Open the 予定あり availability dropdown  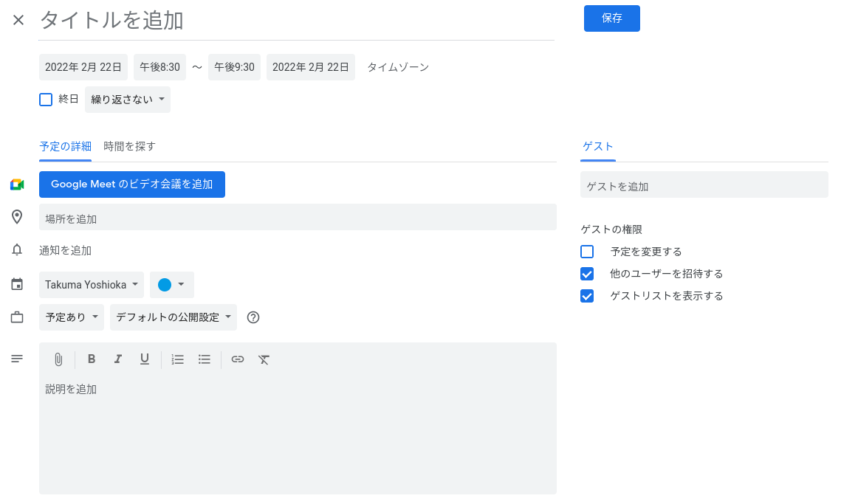72,317
